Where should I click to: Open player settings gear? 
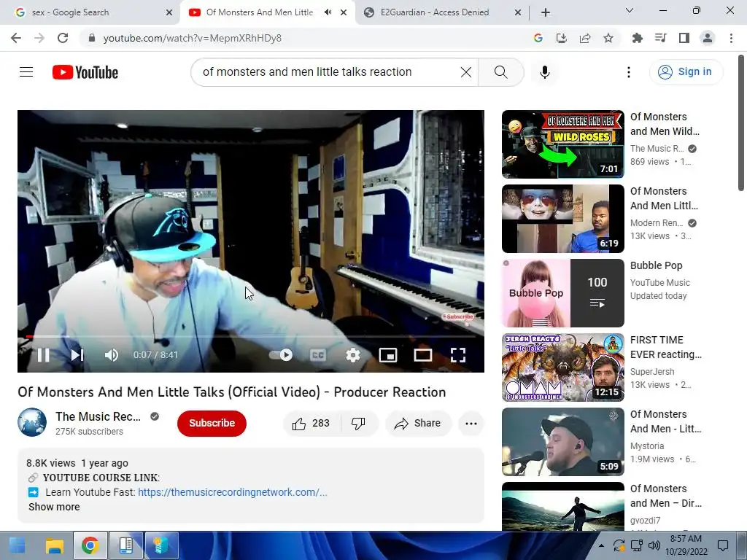(x=353, y=355)
